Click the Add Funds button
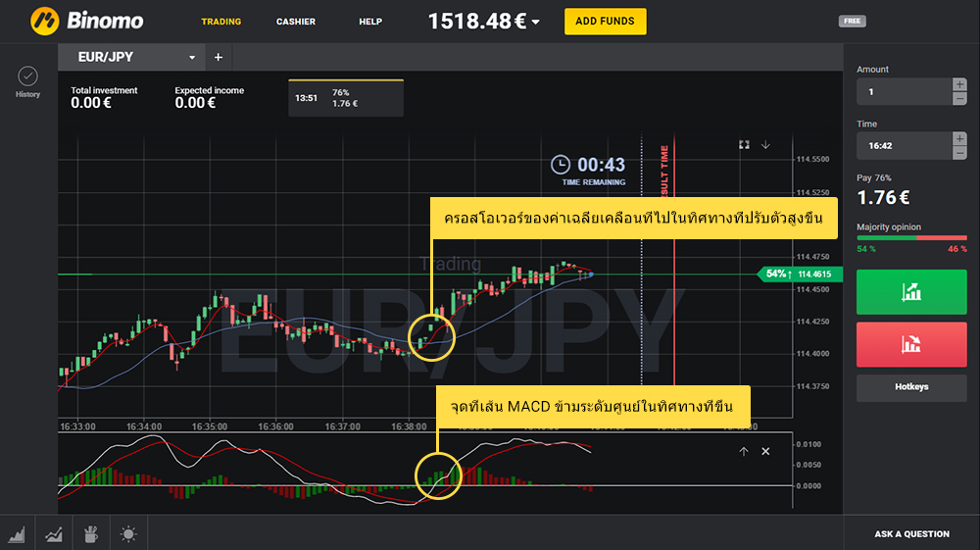980x550 pixels. coord(605,22)
